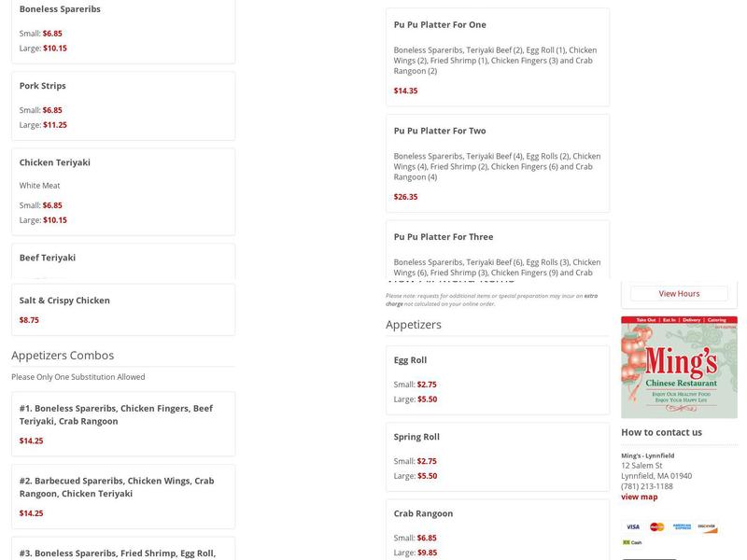The width and height of the screenshot is (747, 560).
Task: Click the View Hours button
Action: (x=679, y=293)
